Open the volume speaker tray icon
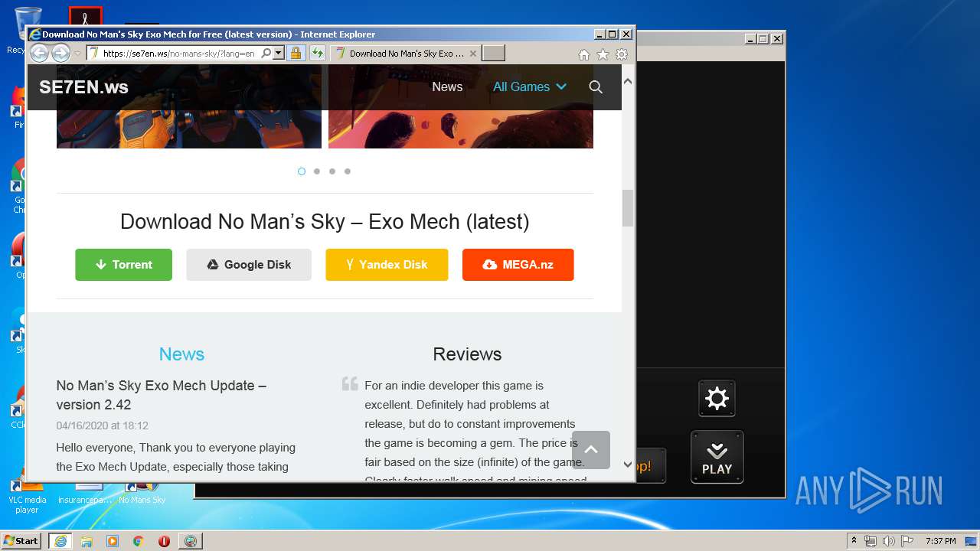Viewport: 980px width, 551px height. (889, 541)
